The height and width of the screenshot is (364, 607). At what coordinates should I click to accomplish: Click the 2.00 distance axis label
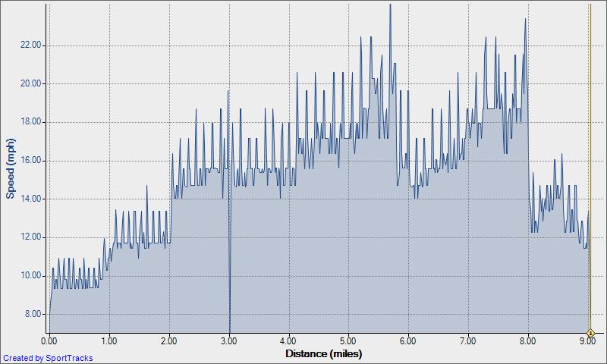[168, 341]
